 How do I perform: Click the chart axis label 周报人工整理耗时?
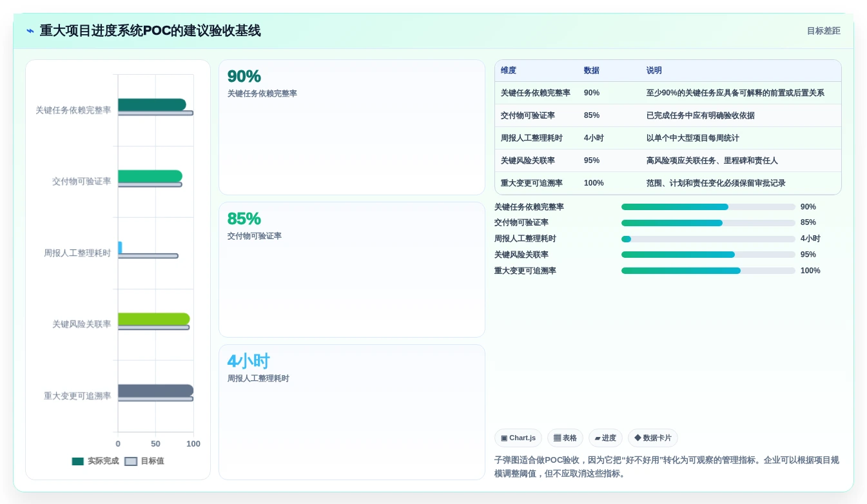pos(77,253)
